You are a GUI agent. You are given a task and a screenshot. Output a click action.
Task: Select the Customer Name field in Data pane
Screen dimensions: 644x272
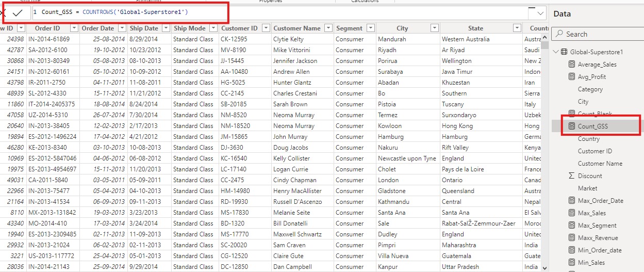pyautogui.click(x=600, y=163)
